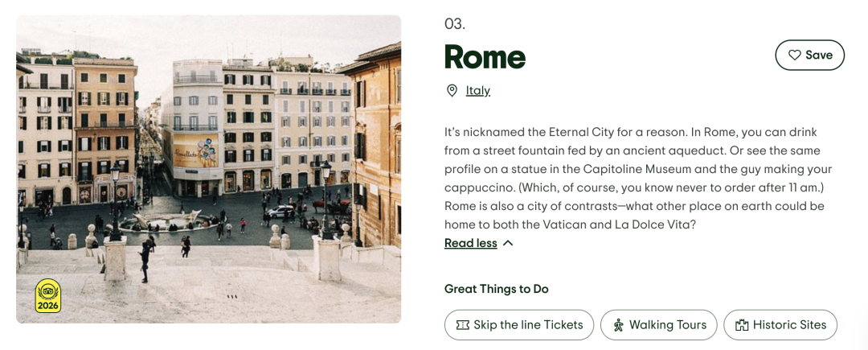Click the historic building icon
This screenshot has height=350, width=868.
point(742,325)
